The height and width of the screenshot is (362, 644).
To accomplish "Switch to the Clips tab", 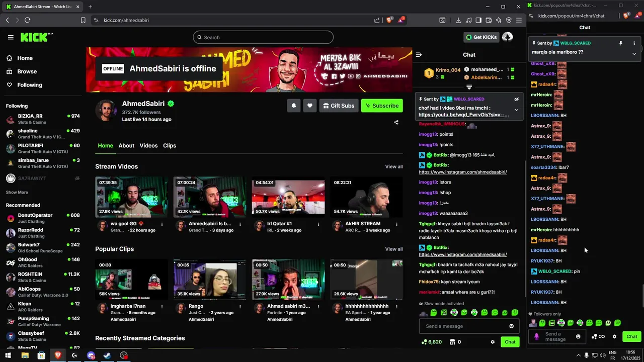I will pyautogui.click(x=170, y=146).
